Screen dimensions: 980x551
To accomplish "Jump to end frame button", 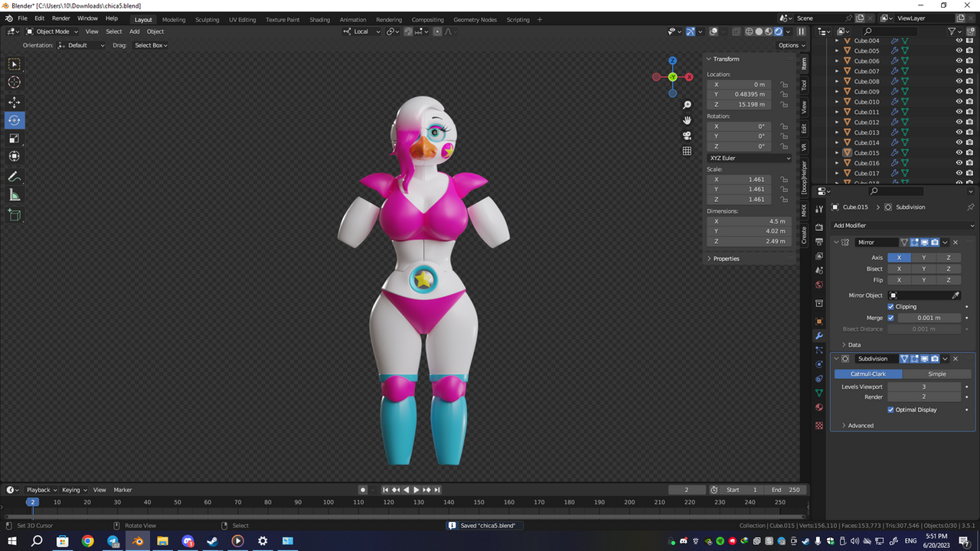I will point(437,490).
